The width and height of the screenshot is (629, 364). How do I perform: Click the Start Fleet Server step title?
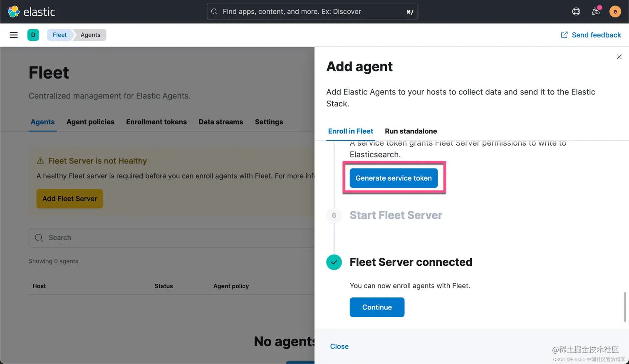coord(396,215)
